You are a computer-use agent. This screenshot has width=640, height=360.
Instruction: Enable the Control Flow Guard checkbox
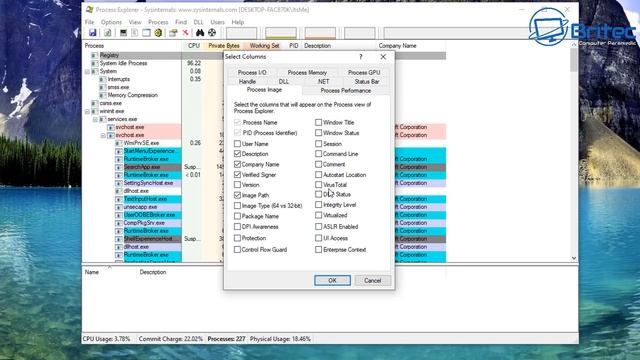(x=237, y=249)
